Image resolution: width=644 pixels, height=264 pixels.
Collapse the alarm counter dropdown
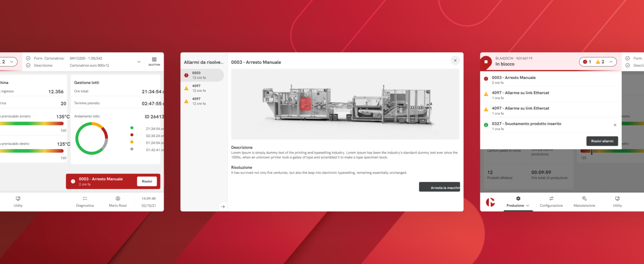[611, 62]
